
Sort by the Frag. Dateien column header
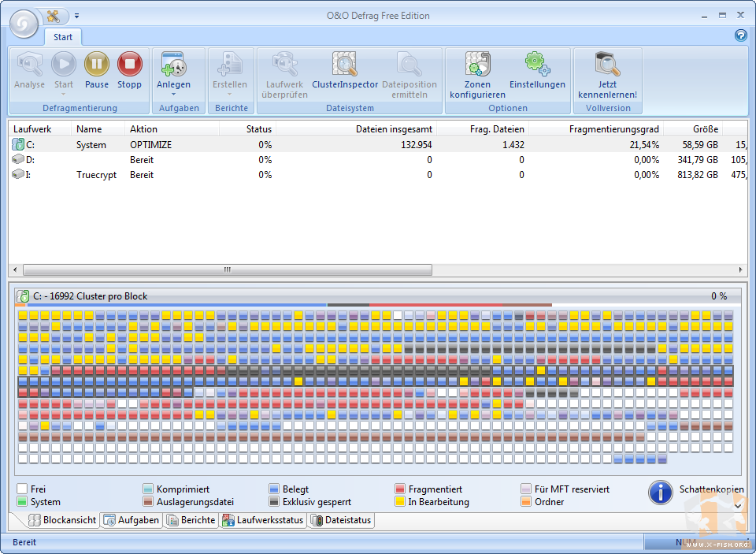tap(483, 129)
